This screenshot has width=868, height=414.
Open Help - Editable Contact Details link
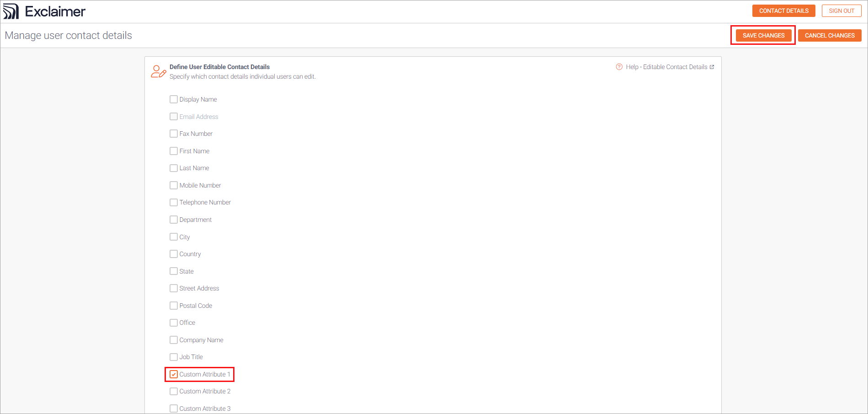(666, 67)
